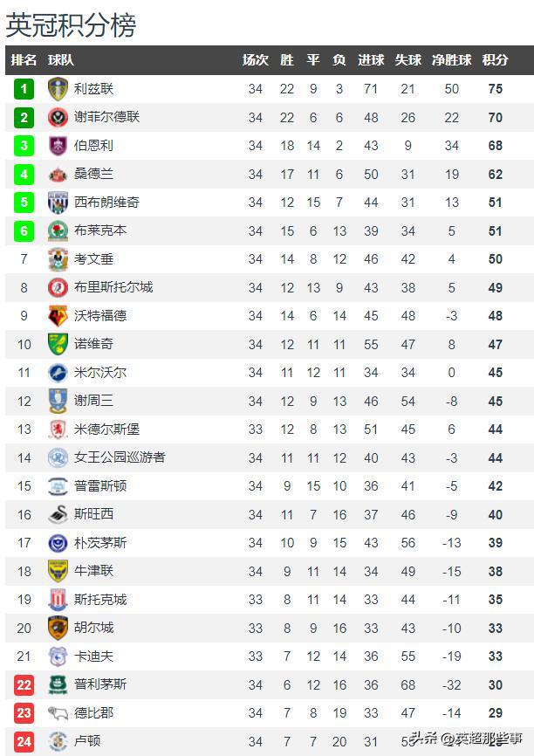Click the Leeds United (利兹联) crest

pyautogui.click(x=58, y=89)
